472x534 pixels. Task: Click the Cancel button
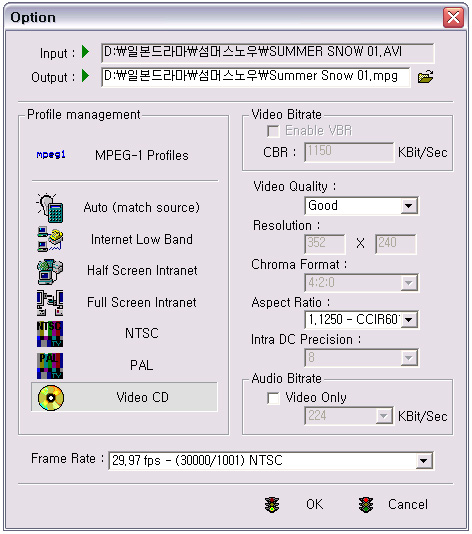coord(408,504)
